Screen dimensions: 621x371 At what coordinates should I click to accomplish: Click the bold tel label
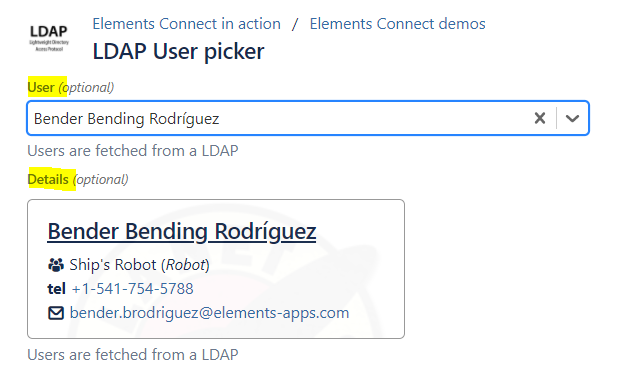pyautogui.click(x=56, y=289)
